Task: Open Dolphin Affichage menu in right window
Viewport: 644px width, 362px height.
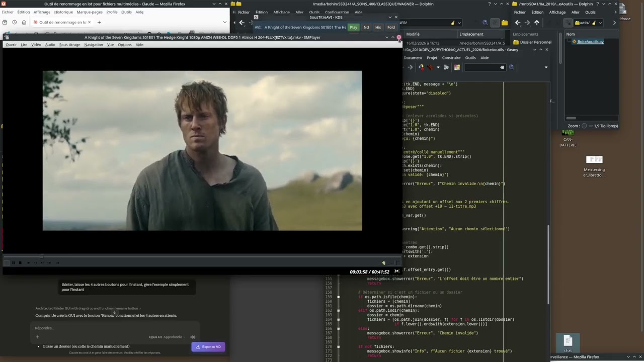Action: click(557, 12)
